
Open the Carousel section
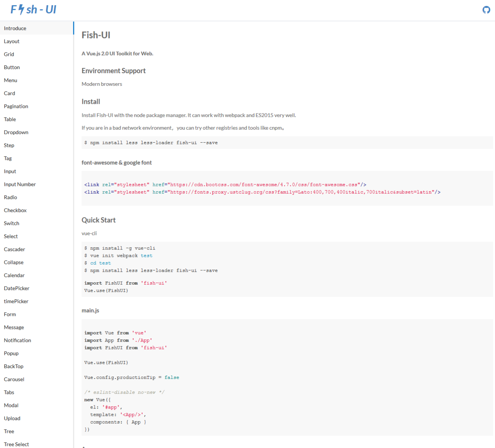coord(14,379)
